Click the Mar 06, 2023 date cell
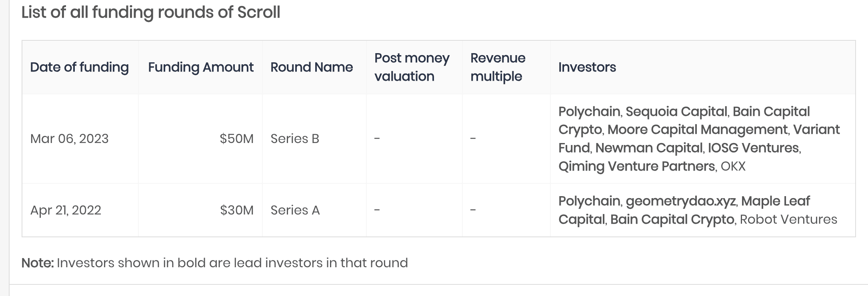 [x=70, y=139]
